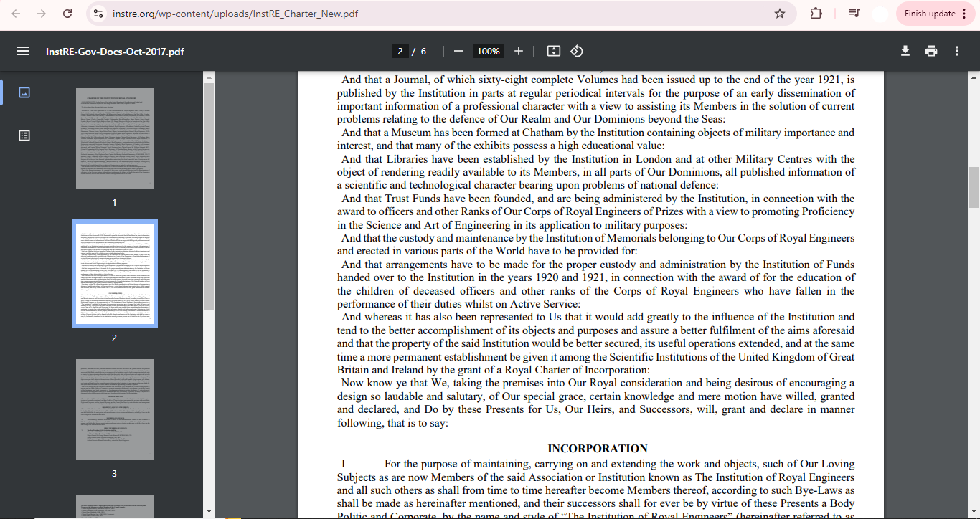Rotate the PDF counterclockwise
980x519 pixels.
tap(577, 51)
